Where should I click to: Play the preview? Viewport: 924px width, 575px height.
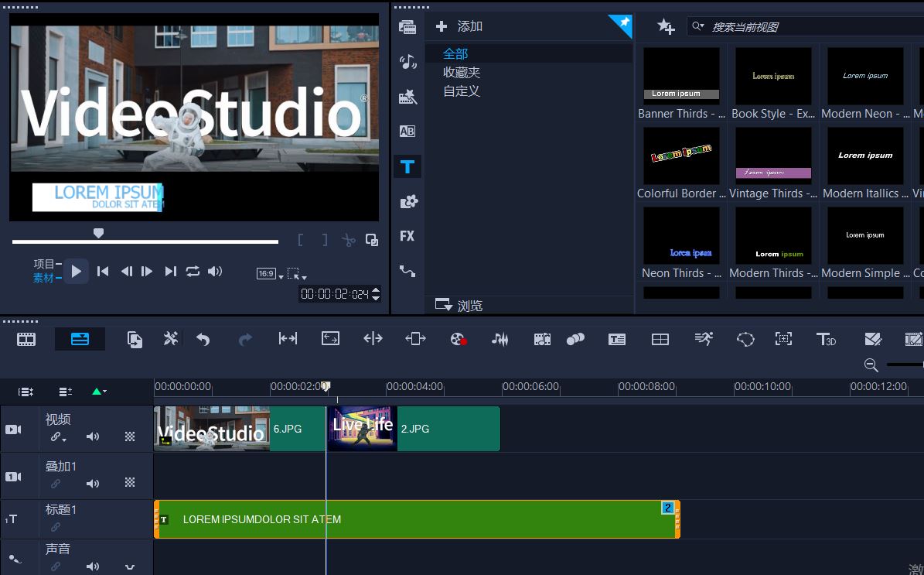[76, 272]
